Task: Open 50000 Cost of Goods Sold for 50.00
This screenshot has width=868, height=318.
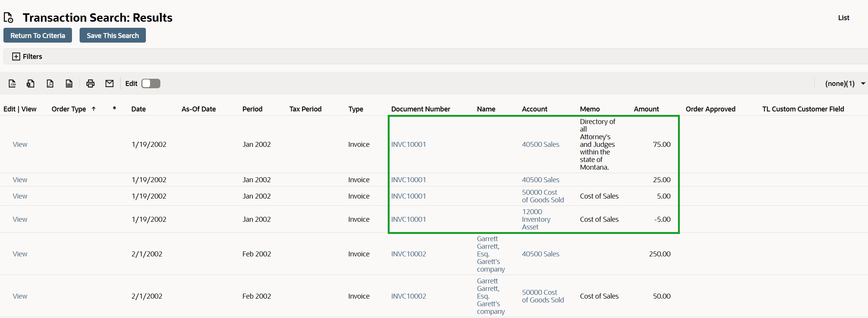Action: (543, 296)
